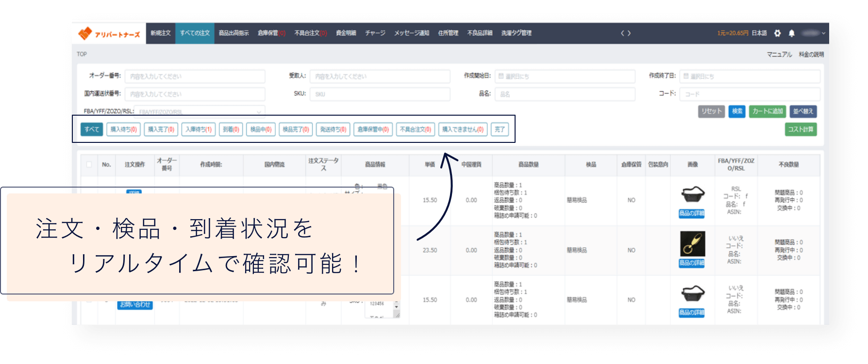Open the 日本語 language selector
This screenshot has width=868, height=364.
tap(759, 33)
